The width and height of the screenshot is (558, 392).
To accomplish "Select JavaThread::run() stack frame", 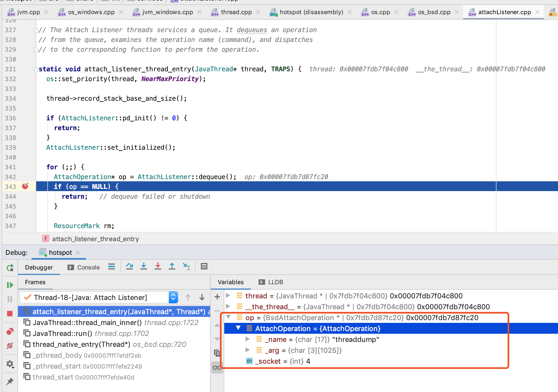I will [x=62, y=333].
